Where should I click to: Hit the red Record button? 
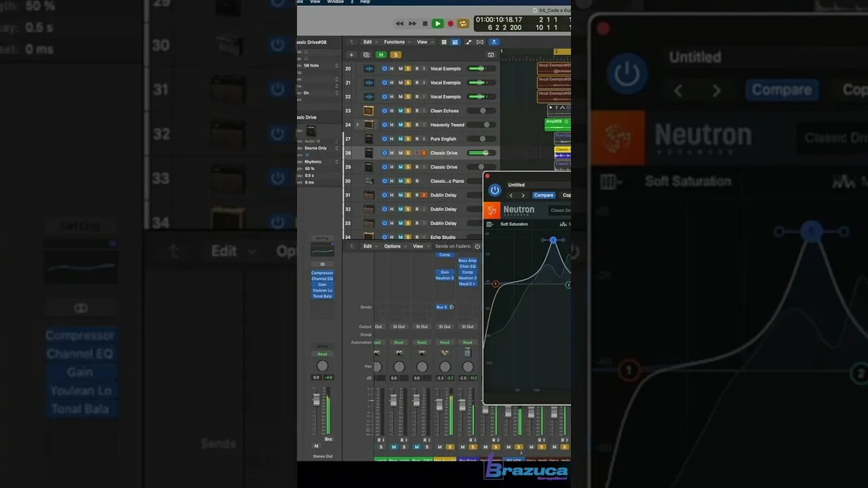(450, 23)
